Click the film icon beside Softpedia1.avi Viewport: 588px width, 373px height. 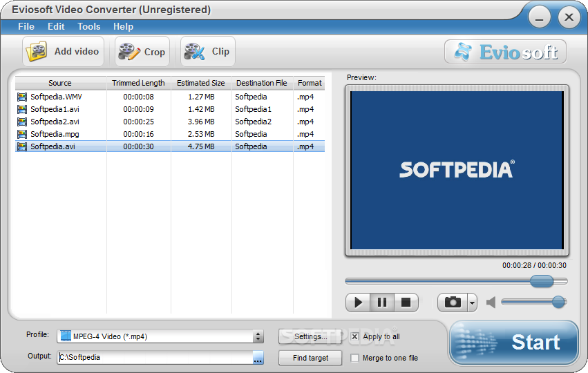22,109
